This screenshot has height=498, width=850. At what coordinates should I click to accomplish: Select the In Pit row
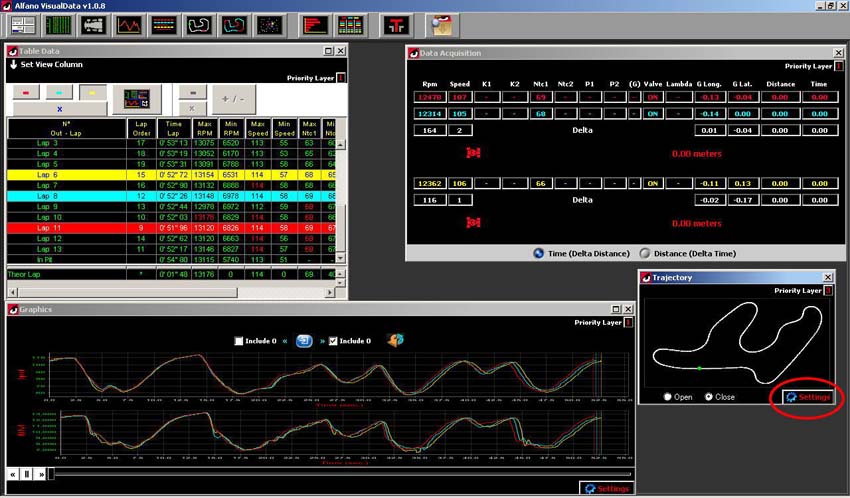click(x=171, y=260)
